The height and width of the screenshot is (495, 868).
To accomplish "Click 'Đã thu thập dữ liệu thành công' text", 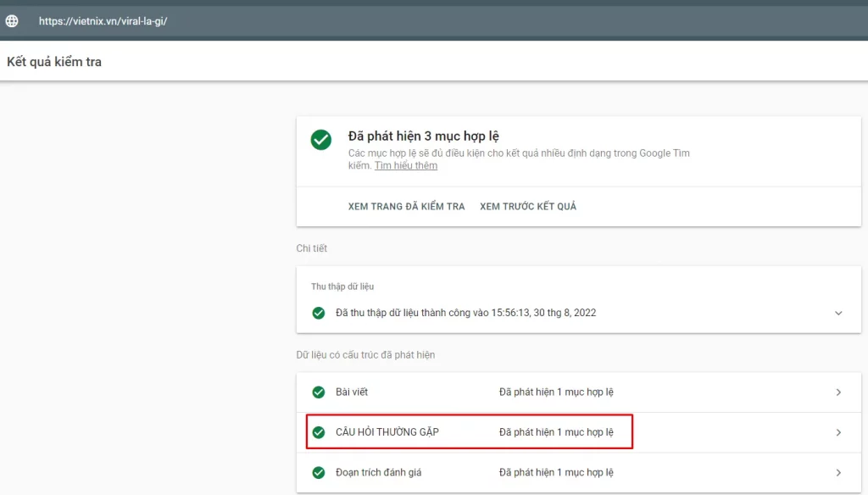I will coord(465,313).
